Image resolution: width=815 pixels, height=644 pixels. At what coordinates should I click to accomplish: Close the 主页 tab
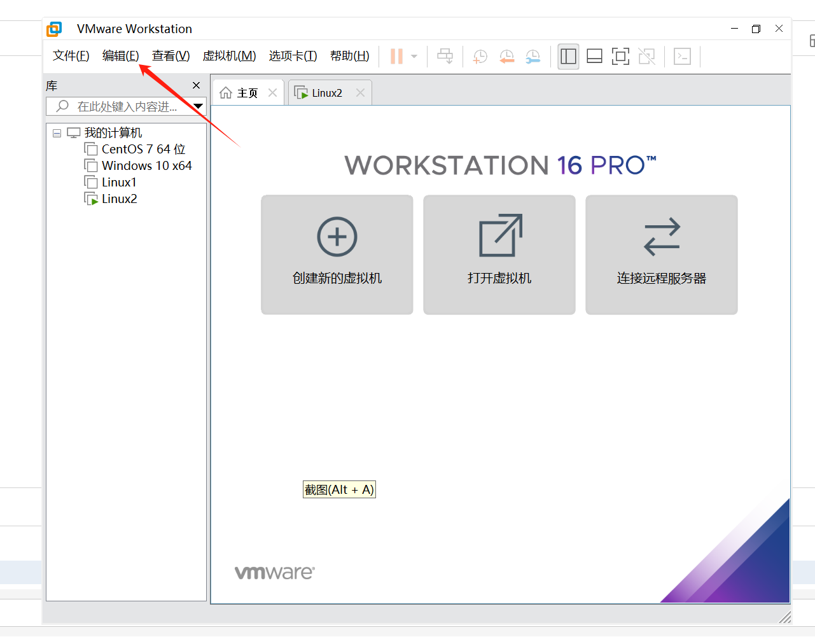[272, 93]
